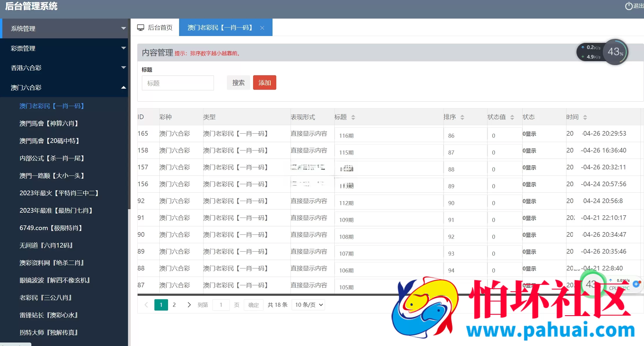The height and width of the screenshot is (346, 644).
Task: Open 内部公式【杀一肖一尾】 in sidebar
Action: [52, 158]
